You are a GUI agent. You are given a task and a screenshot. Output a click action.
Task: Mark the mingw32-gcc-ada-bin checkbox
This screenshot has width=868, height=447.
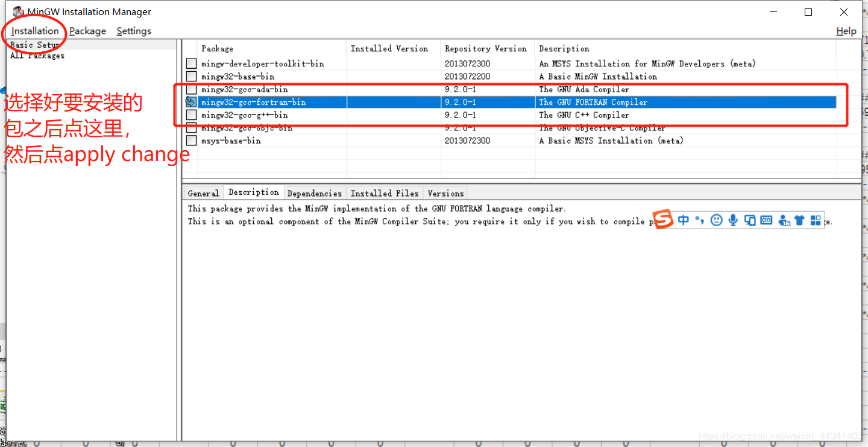pyautogui.click(x=191, y=89)
